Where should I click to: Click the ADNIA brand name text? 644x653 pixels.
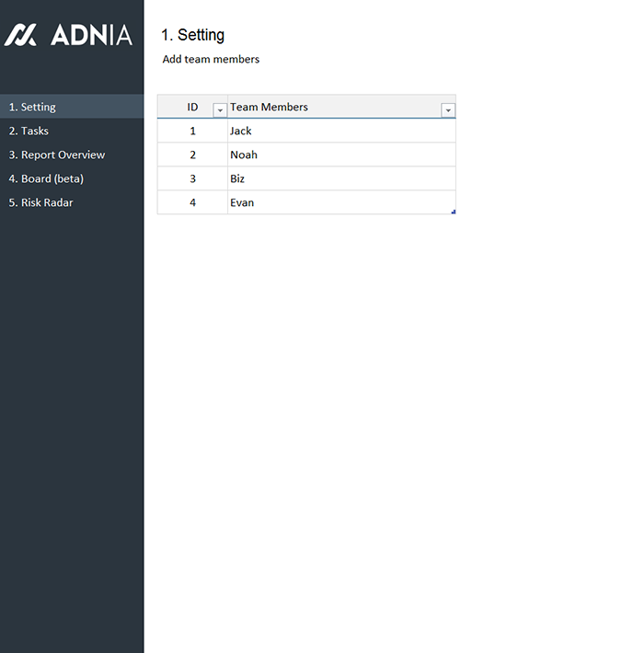[92, 35]
